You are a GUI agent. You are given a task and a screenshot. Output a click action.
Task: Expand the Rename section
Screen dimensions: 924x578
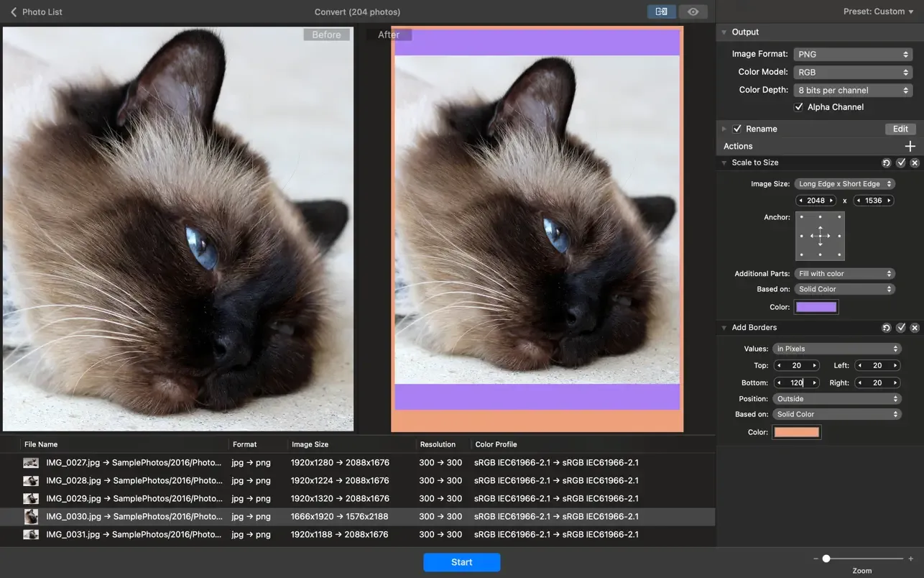click(724, 129)
